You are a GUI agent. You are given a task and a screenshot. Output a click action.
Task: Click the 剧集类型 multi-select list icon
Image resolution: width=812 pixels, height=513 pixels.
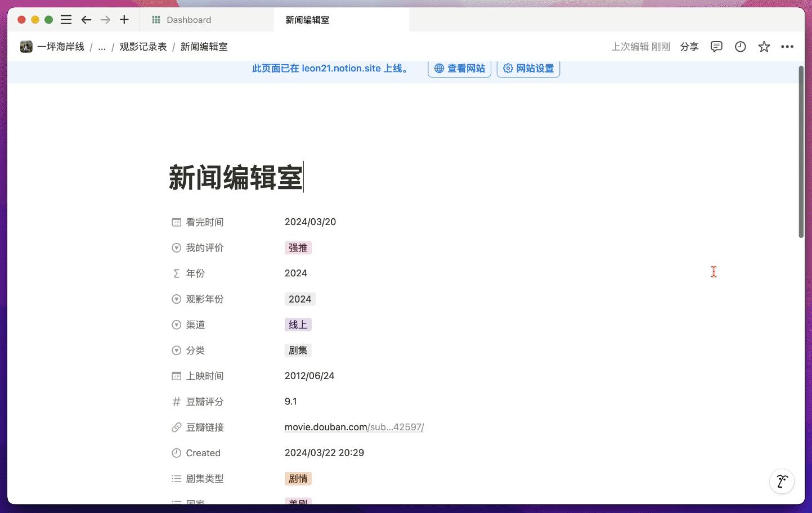point(176,479)
